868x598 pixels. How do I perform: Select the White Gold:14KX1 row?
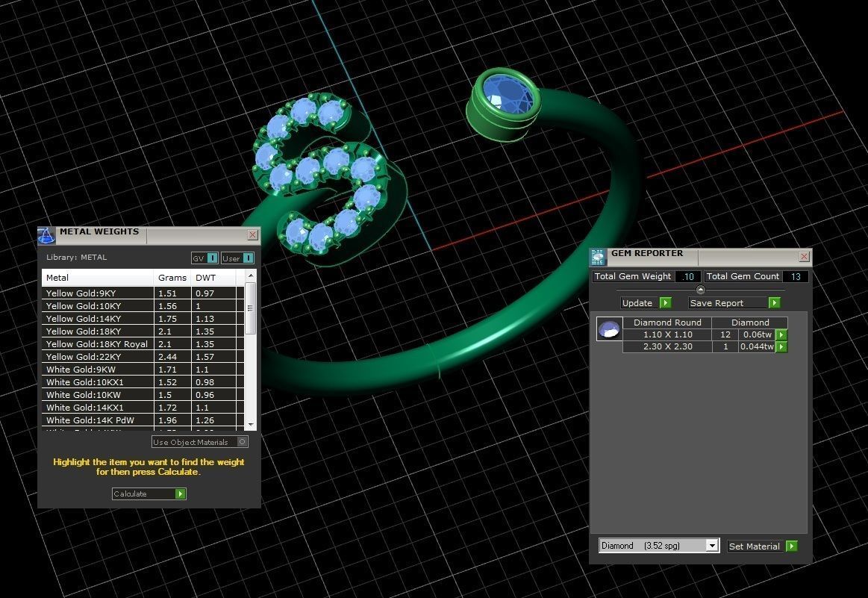143,408
